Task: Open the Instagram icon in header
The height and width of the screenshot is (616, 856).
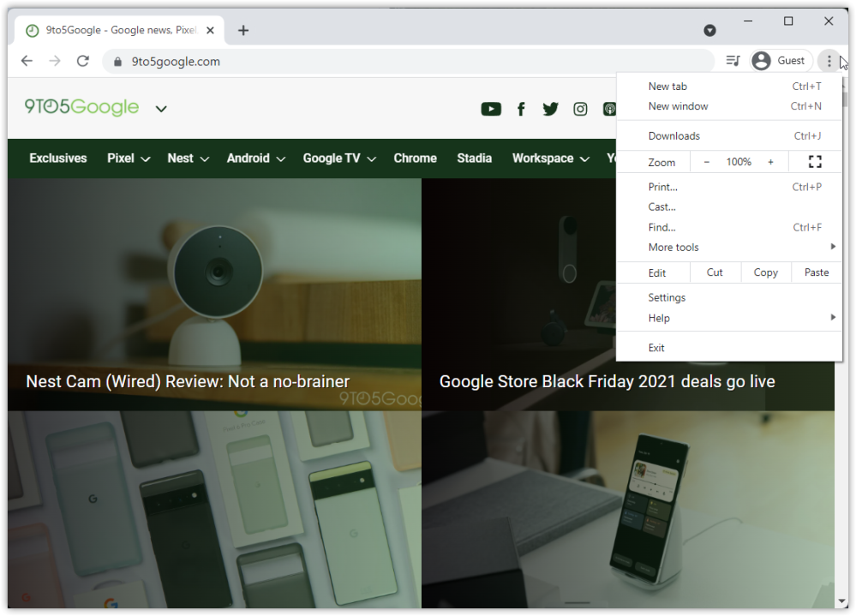Action: 580,109
